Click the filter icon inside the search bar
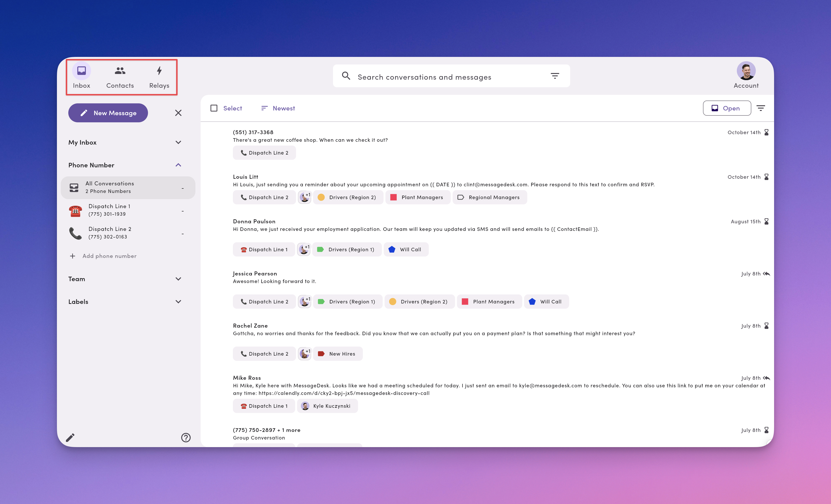 pos(554,76)
